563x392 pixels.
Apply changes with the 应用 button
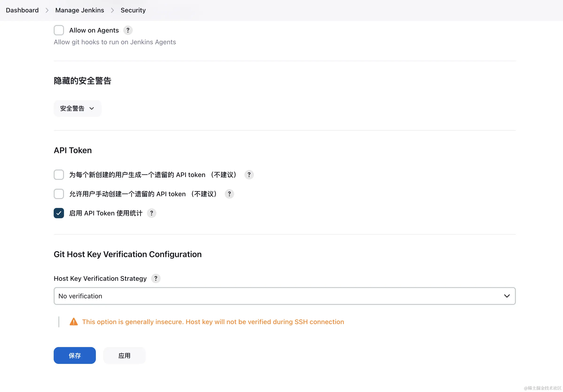pyautogui.click(x=124, y=355)
